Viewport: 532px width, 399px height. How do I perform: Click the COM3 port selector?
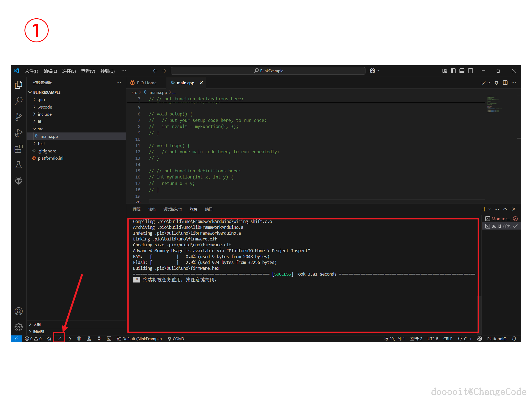pos(176,339)
